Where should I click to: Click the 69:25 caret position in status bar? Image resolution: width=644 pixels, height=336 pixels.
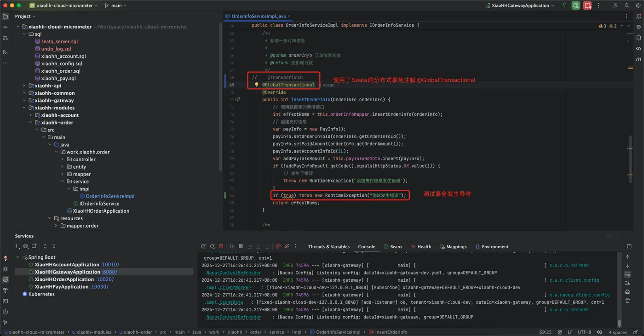pos(545,332)
